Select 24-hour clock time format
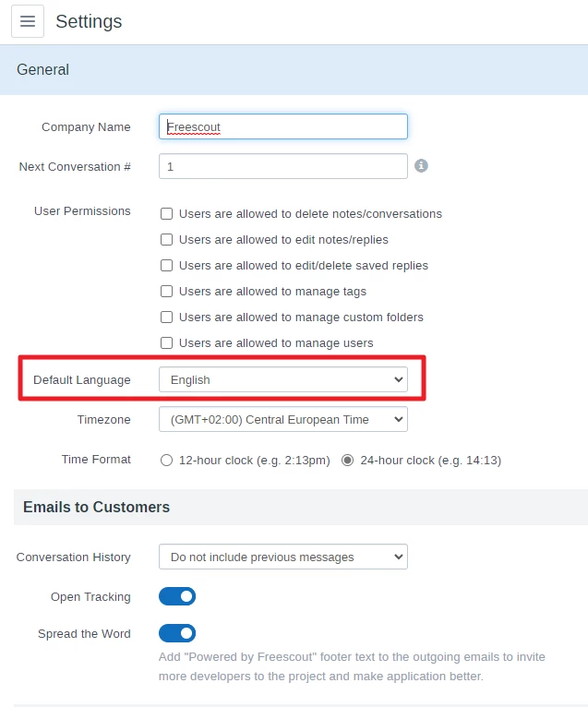This screenshot has height=707, width=588. pos(348,460)
